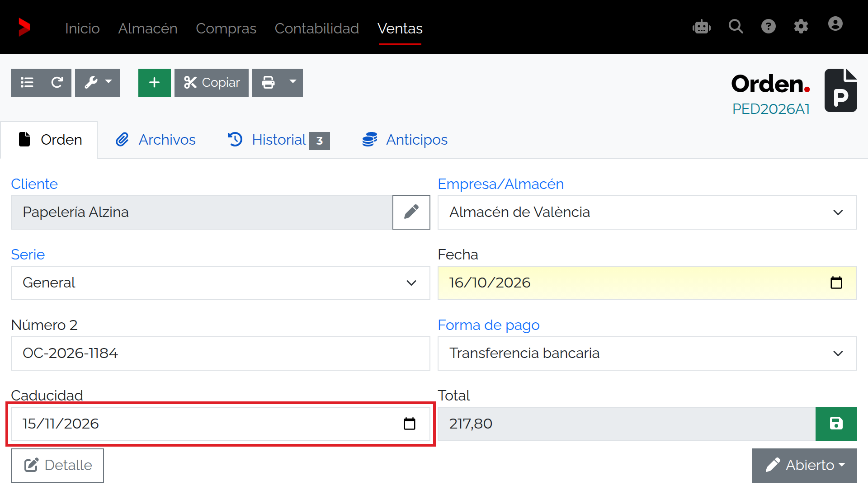Click the Detalle button
The width and height of the screenshot is (868, 490).
(x=57, y=465)
